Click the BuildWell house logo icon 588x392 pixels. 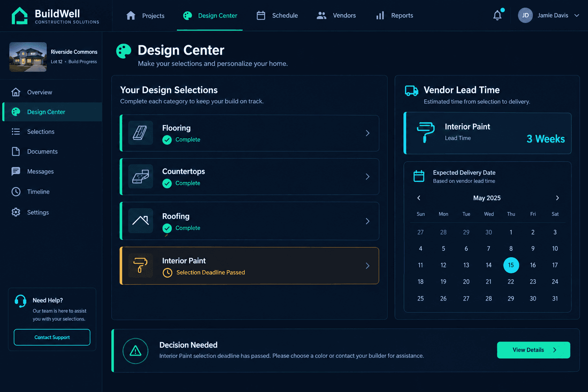tap(20, 16)
